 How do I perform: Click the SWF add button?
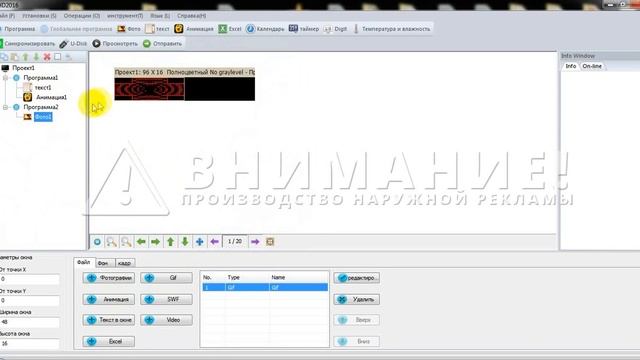(x=167, y=299)
